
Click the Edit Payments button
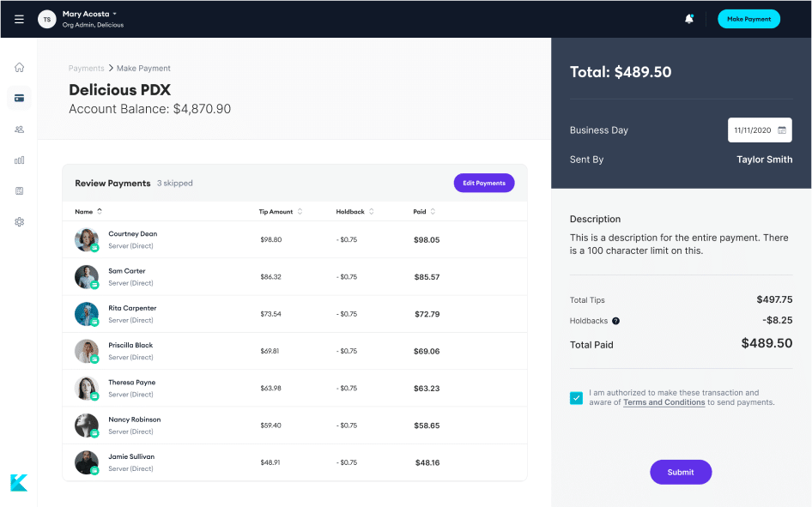click(x=484, y=183)
